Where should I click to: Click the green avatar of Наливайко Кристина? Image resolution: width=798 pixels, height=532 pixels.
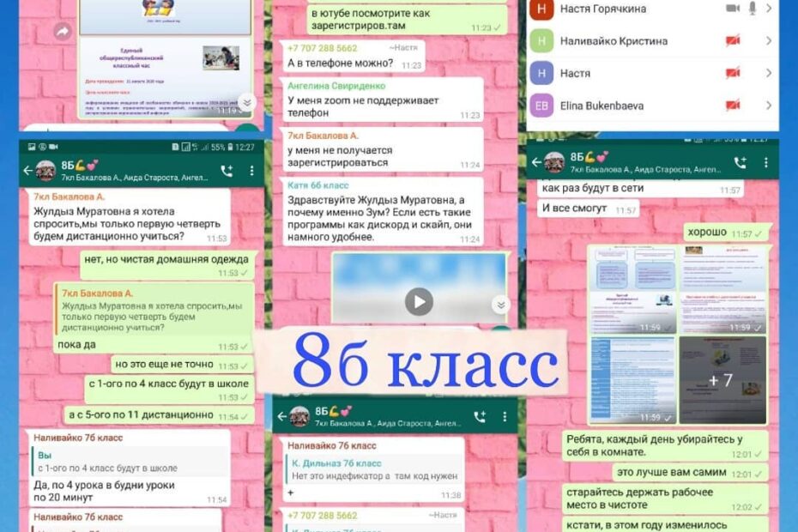[541, 40]
